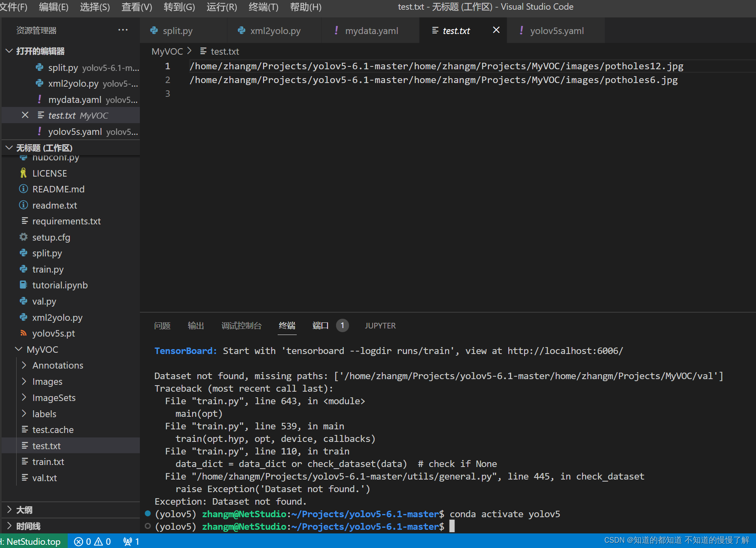Open yolov5s.yaml in open editors list

[x=71, y=131]
